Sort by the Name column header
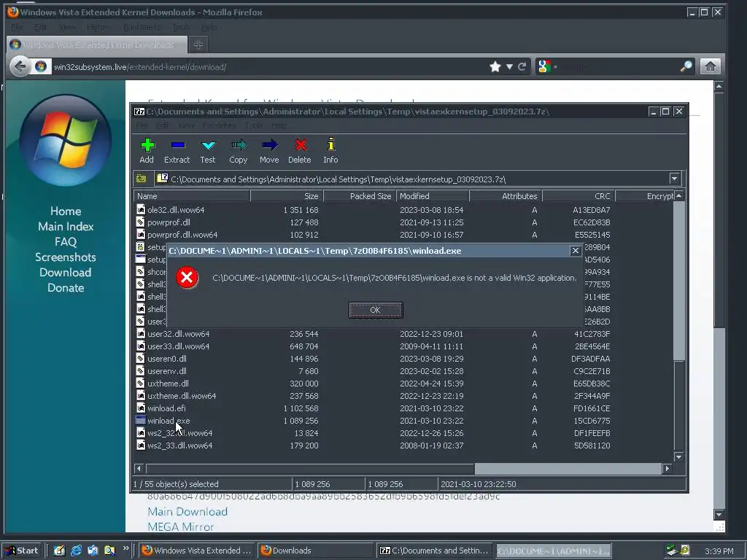Image resolution: width=747 pixels, height=560 pixels. point(192,196)
